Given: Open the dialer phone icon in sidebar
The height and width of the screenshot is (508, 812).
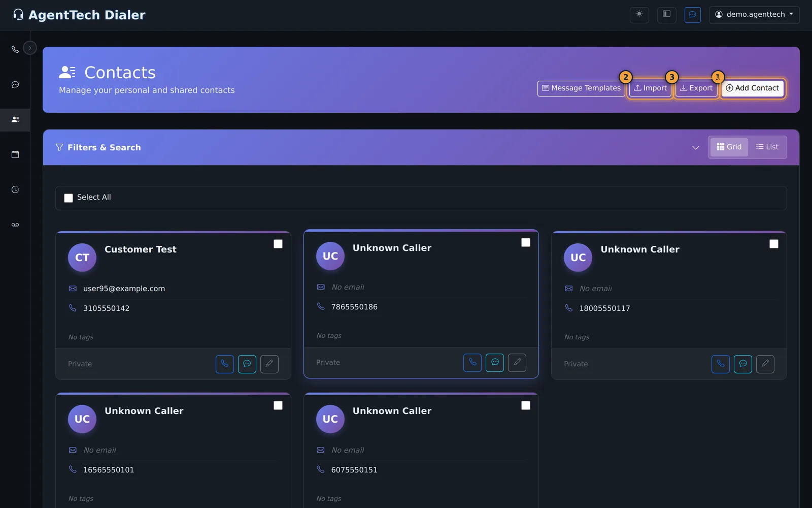Looking at the screenshot, I should 15,49.
